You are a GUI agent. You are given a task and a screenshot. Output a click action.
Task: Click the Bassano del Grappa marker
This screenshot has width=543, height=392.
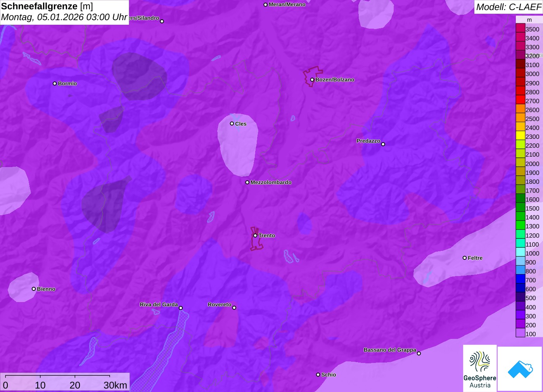[419, 353]
